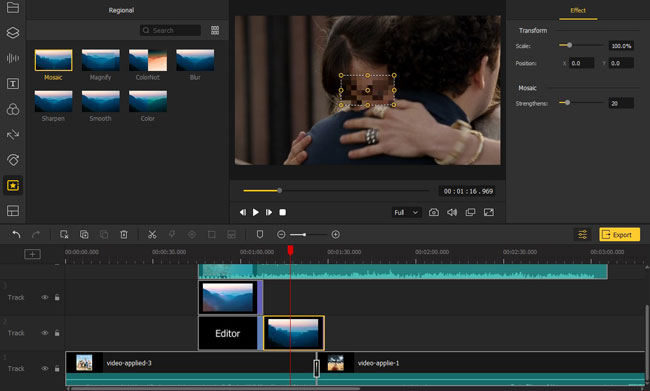Image resolution: width=650 pixels, height=391 pixels.
Task: Open the transitions arrows panel
Action: pos(13,134)
